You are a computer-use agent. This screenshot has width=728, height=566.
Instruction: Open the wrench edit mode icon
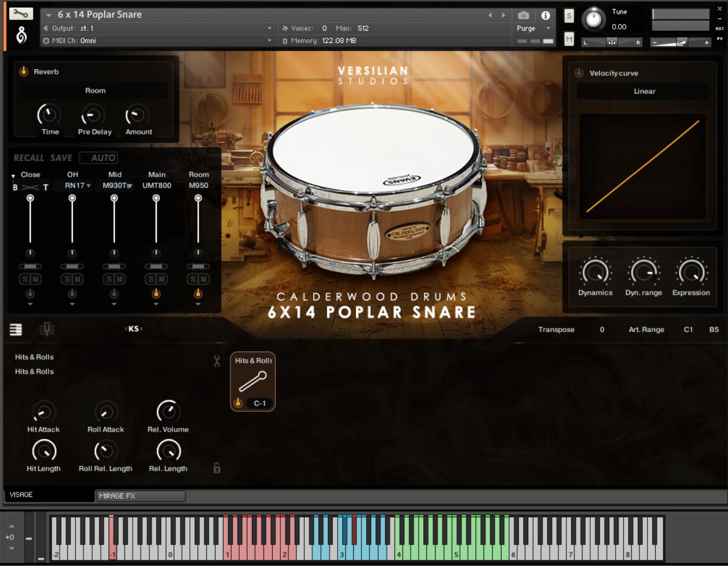pos(21,13)
